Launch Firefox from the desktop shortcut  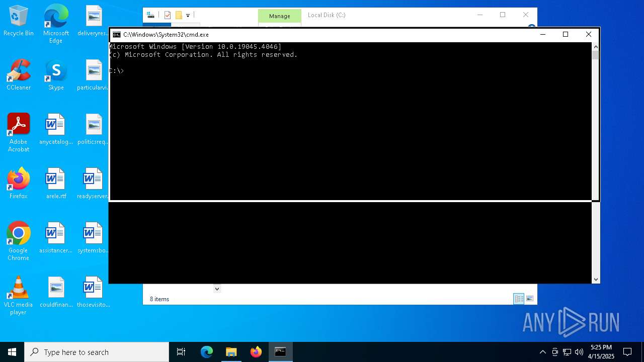click(x=19, y=184)
